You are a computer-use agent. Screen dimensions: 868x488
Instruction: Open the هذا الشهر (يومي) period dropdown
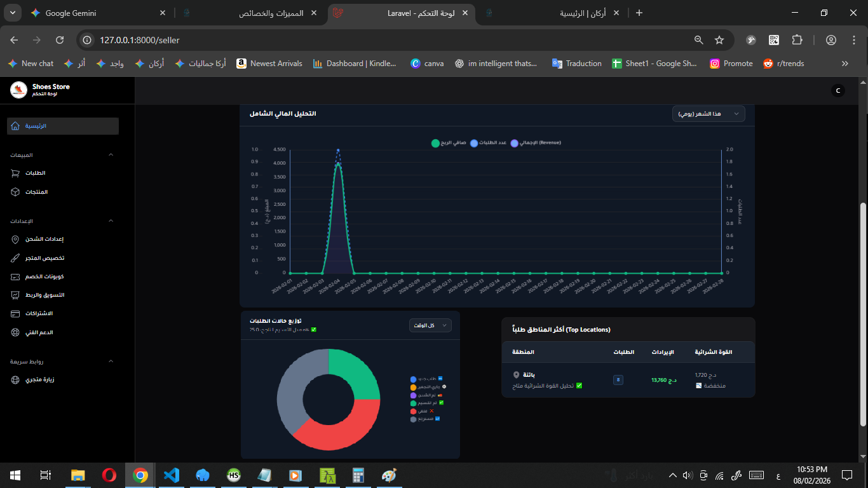[709, 114]
